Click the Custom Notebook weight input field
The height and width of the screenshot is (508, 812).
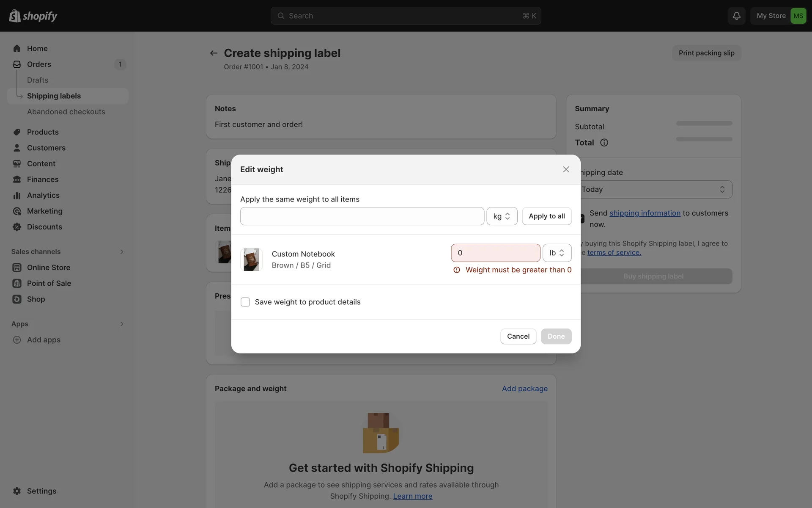495,253
